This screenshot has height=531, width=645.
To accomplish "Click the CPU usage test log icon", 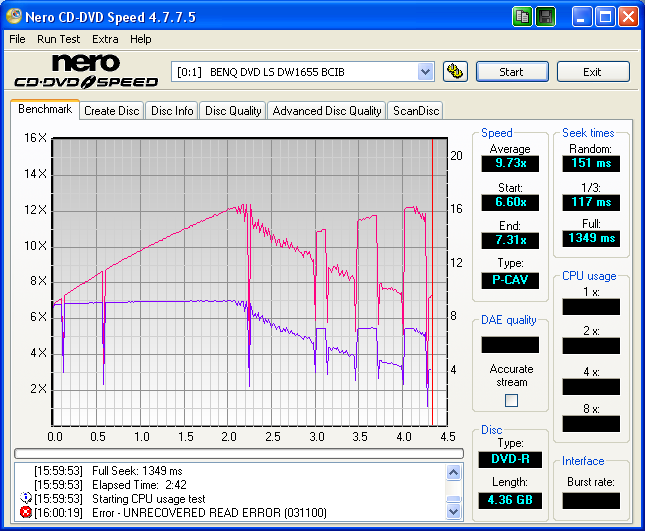I will pos(26,498).
